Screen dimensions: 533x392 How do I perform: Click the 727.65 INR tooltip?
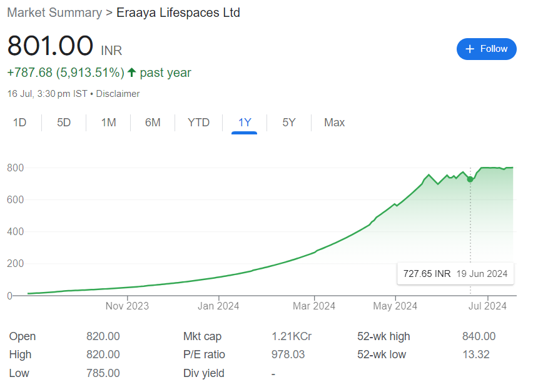click(455, 274)
